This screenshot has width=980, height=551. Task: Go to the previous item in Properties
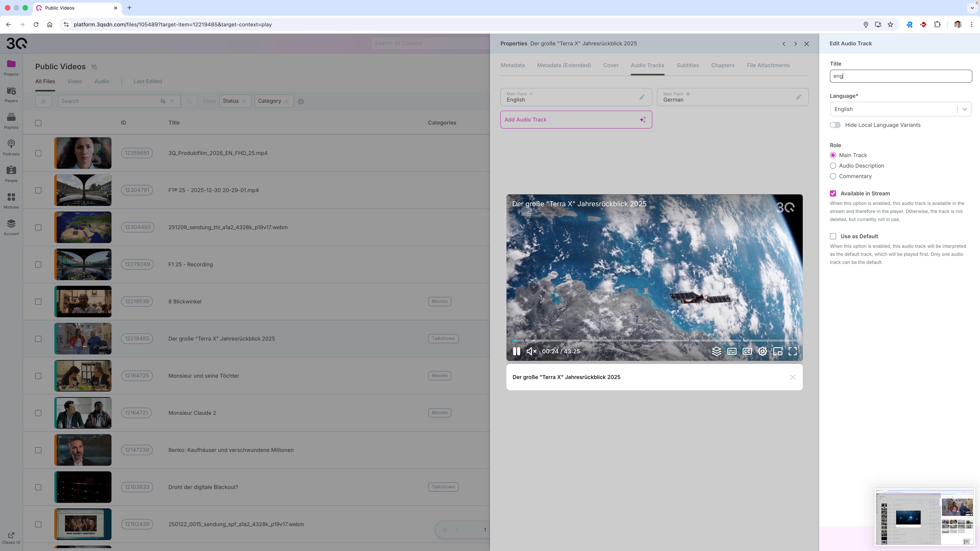point(784,44)
